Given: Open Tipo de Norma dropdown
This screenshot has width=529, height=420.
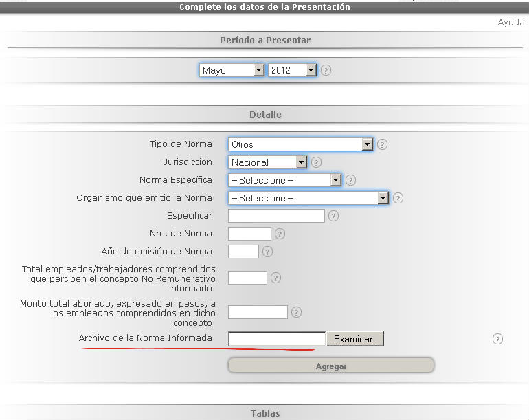Looking at the screenshot, I should coord(300,144).
